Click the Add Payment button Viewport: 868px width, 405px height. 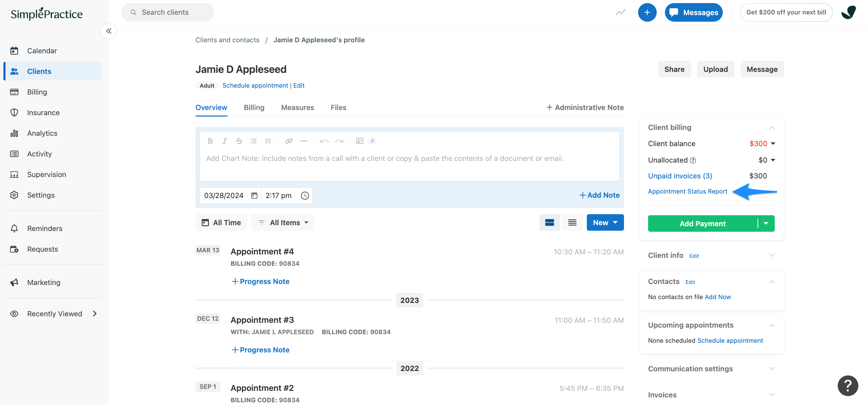click(x=702, y=223)
